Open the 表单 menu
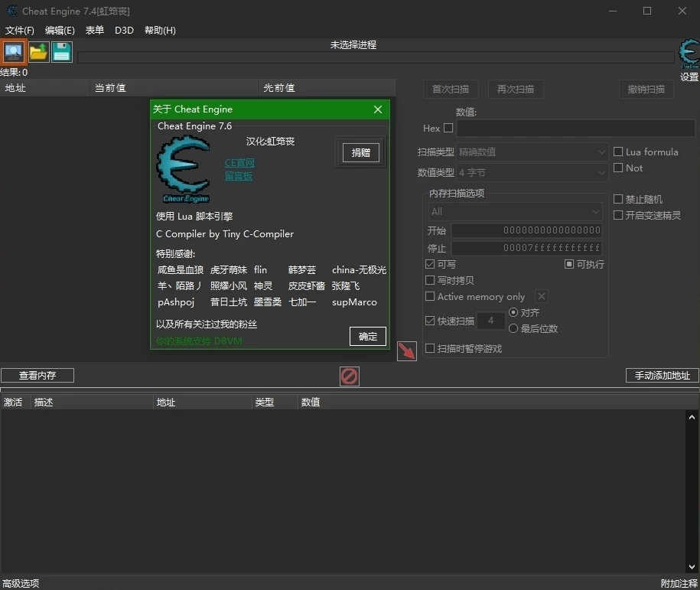The width and height of the screenshot is (700, 590). [x=95, y=31]
